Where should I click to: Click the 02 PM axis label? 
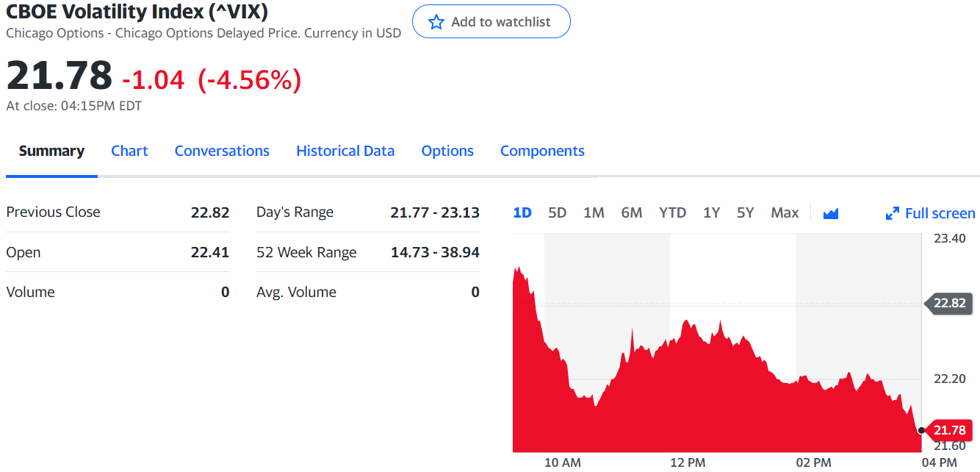[x=813, y=462]
